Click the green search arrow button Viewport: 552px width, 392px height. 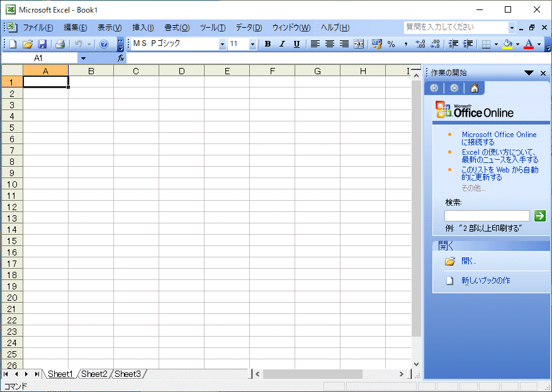[539, 216]
